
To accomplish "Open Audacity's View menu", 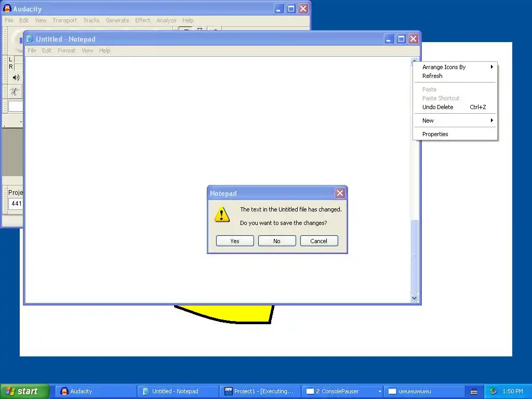I will click(41, 20).
